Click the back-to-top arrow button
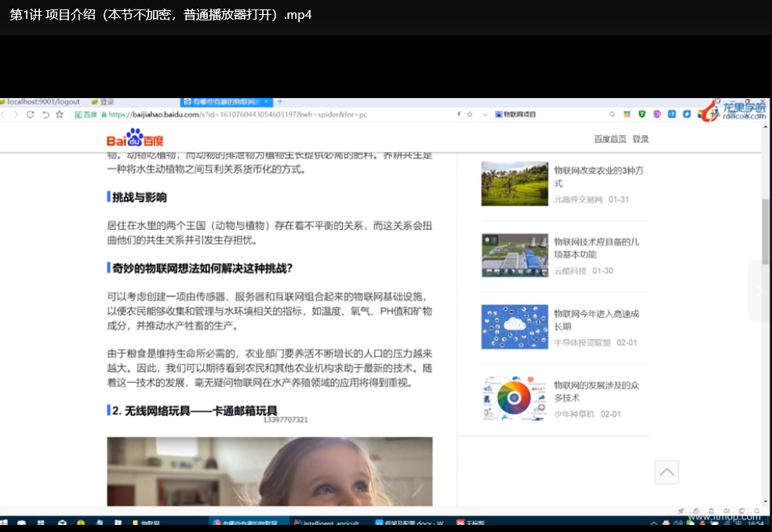The height and width of the screenshot is (532, 772). click(x=666, y=472)
